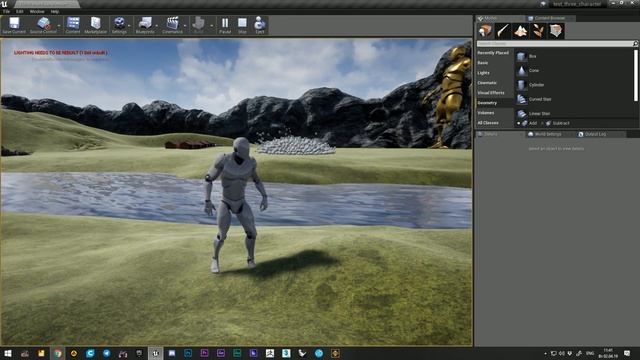
Task: Select the Landscape mode icon
Action: (x=521, y=31)
